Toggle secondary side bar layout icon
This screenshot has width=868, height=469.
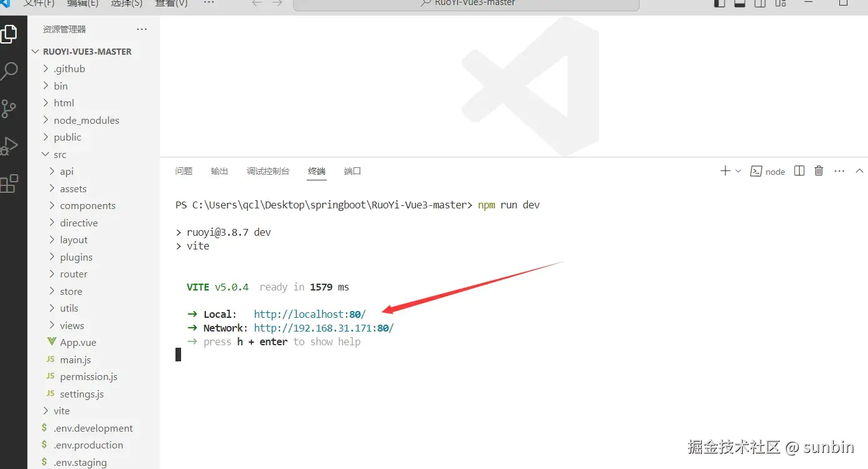tap(760, 3)
